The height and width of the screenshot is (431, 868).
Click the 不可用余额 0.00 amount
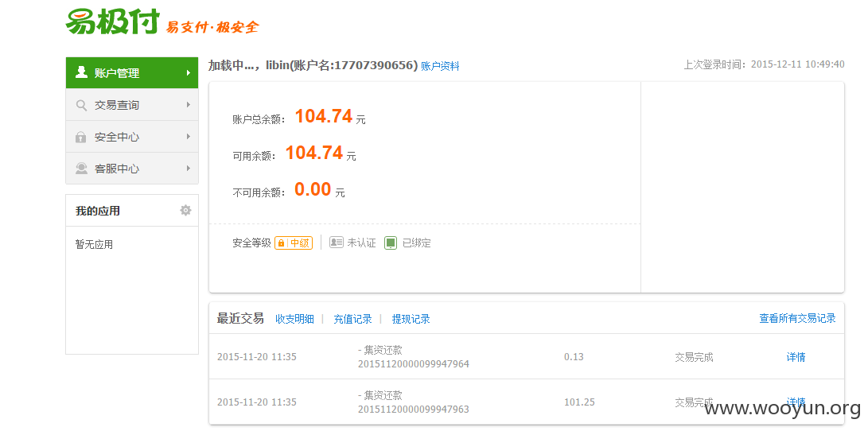pos(313,189)
